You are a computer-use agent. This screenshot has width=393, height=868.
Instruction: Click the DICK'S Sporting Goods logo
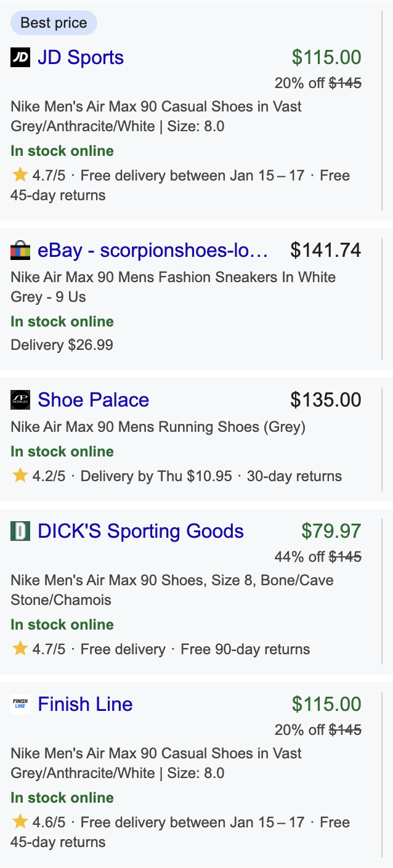(19, 531)
